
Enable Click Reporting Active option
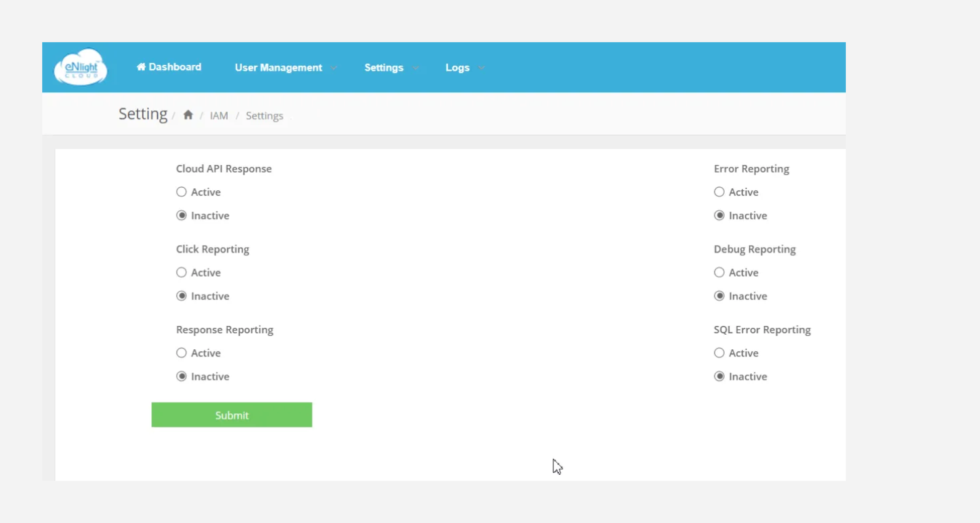181,272
